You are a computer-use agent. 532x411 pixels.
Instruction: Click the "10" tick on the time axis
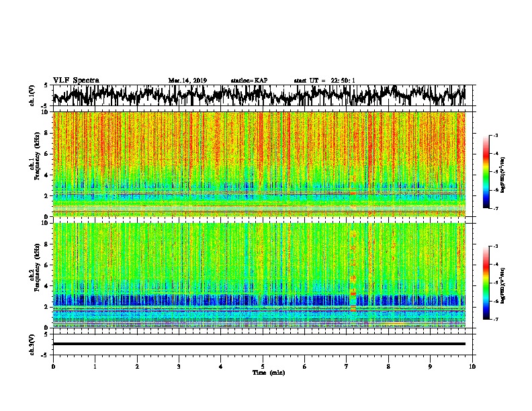click(472, 367)
